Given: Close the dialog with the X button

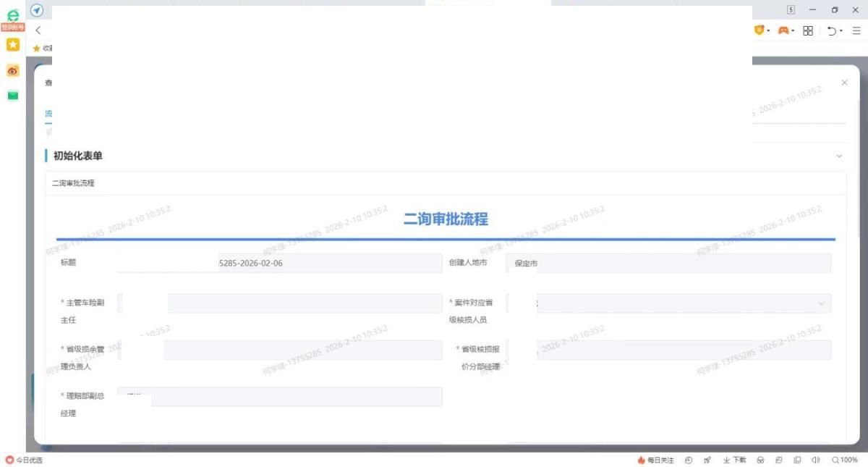Looking at the screenshot, I should point(844,83).
